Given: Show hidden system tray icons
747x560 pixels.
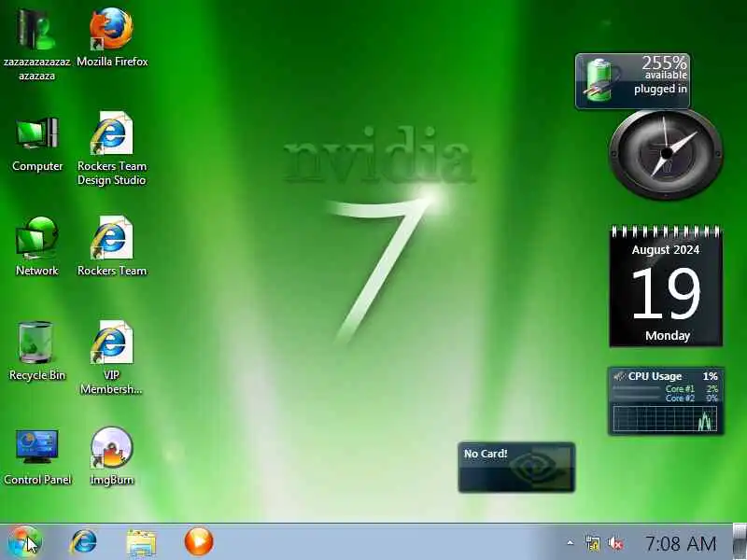Looking at the screenshot, I should tap(570, 543).
